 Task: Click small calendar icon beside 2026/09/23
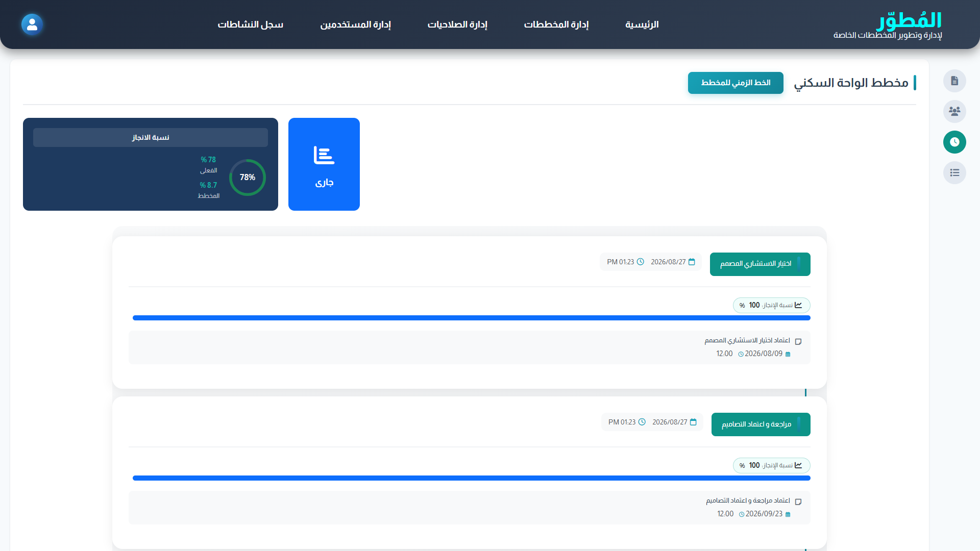pos(788,514)
